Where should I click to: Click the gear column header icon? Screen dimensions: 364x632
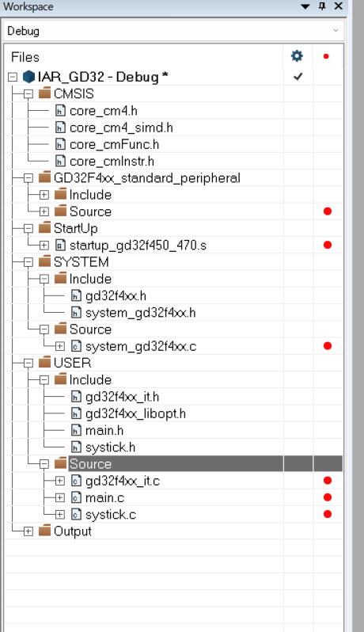click(298, 56)
